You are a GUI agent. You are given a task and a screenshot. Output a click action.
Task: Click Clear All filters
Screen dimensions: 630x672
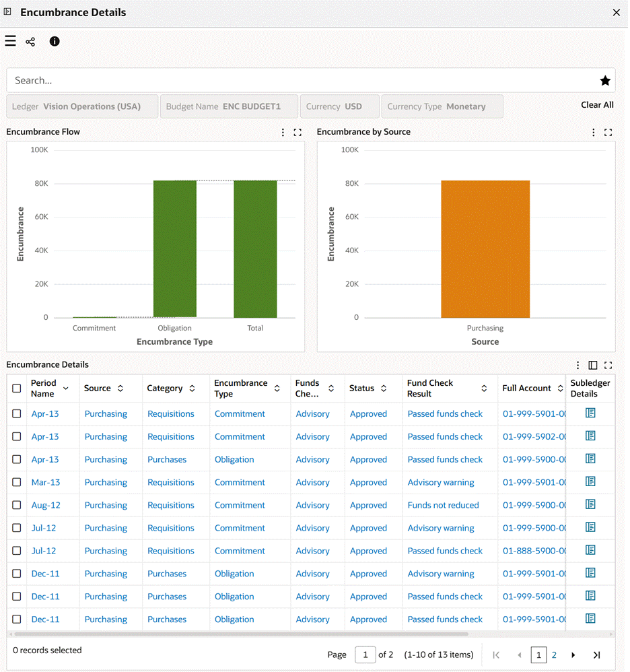[597, 105]
